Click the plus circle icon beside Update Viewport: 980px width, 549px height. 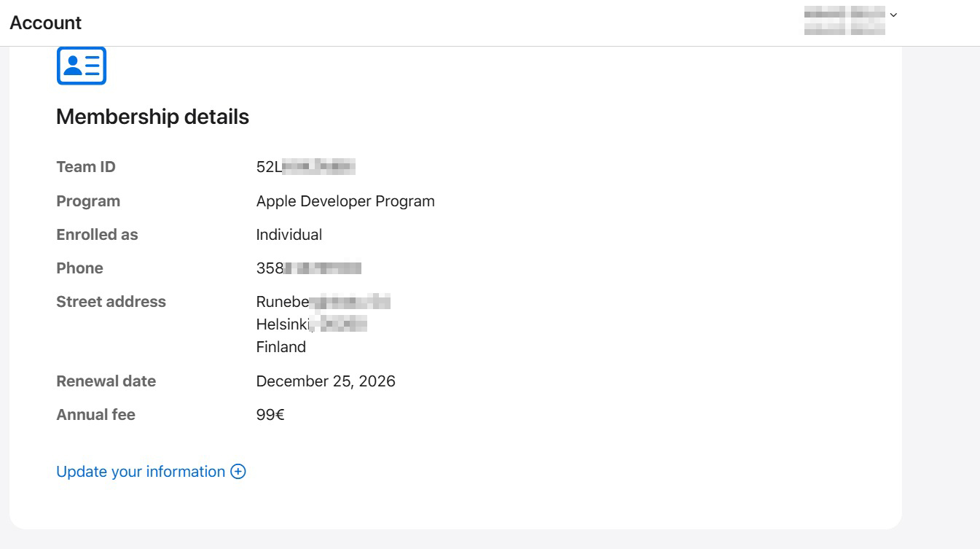[x=238, y=472]
